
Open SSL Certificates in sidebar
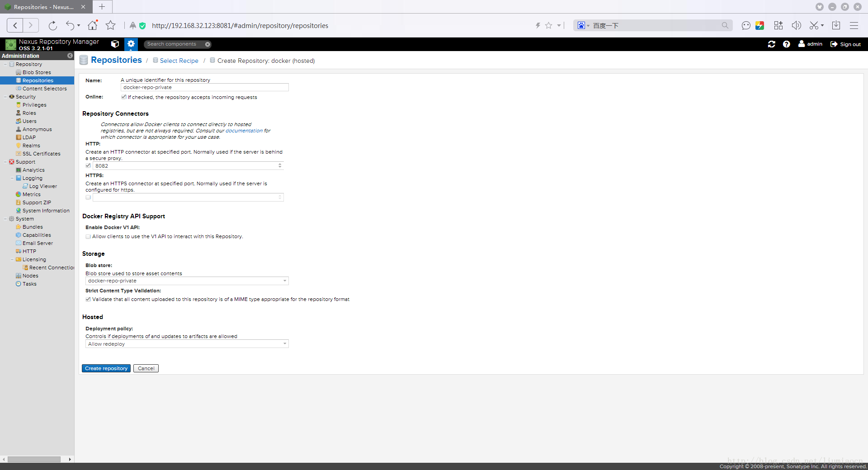pos(41,154)
